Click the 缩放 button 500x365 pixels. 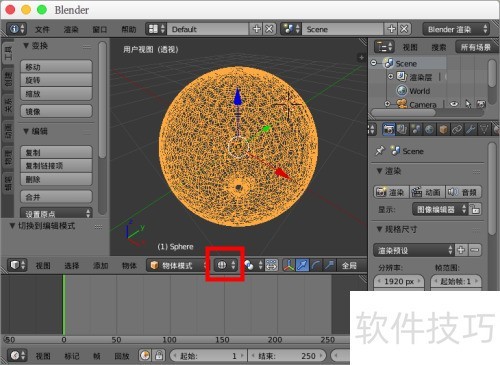click(x=56, y=94)
